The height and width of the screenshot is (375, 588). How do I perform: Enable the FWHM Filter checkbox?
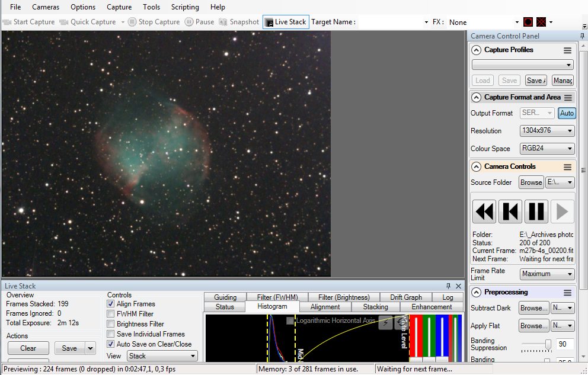[x=111, y=314]
